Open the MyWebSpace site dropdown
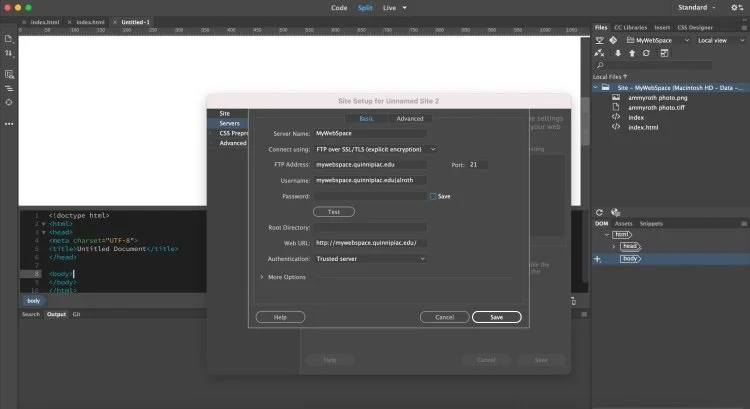 coord(659,40)
